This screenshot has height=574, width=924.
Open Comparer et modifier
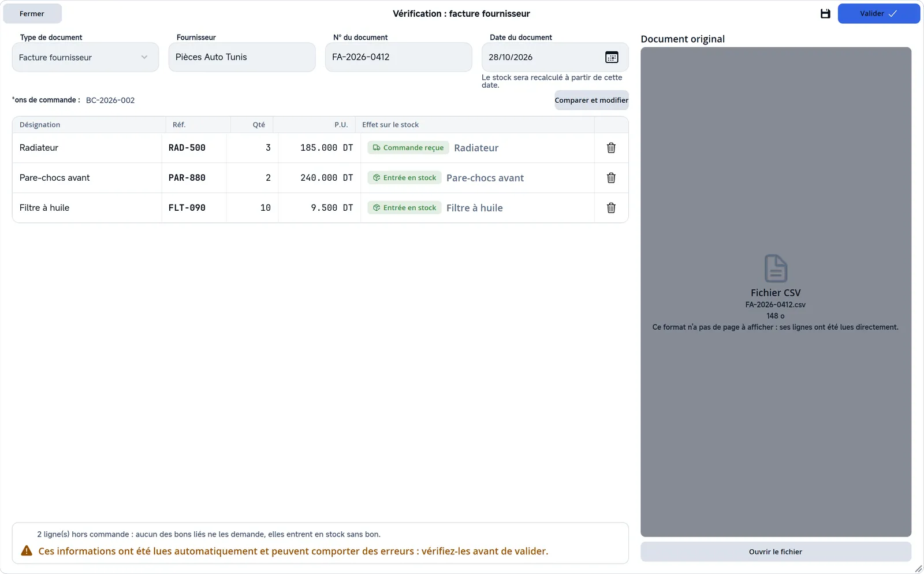click(591, 100)
